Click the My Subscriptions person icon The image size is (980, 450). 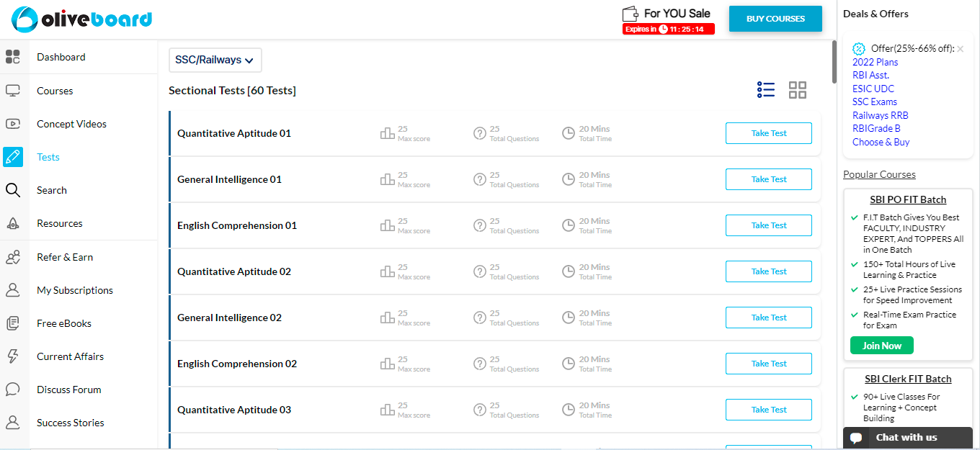pos(13,290)
